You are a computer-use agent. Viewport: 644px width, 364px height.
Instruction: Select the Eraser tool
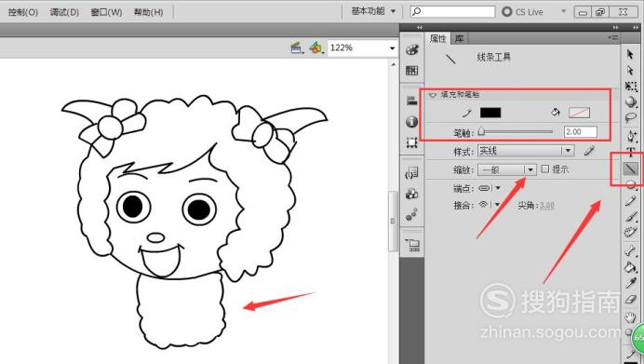(630, 300)
